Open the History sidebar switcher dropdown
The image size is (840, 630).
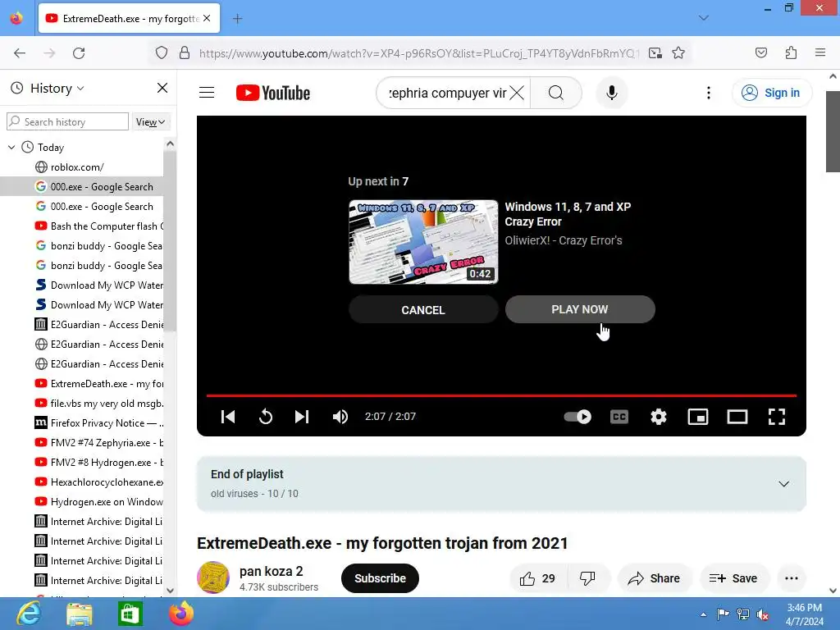click(57, 88)
